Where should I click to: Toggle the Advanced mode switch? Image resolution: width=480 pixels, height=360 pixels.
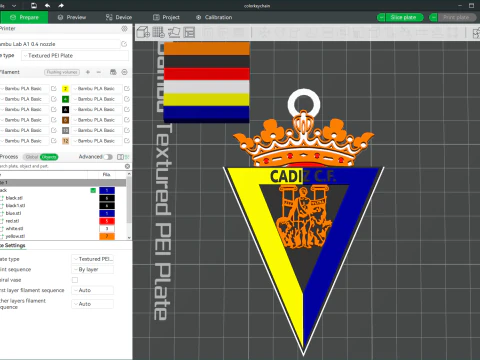coord(108,157)
